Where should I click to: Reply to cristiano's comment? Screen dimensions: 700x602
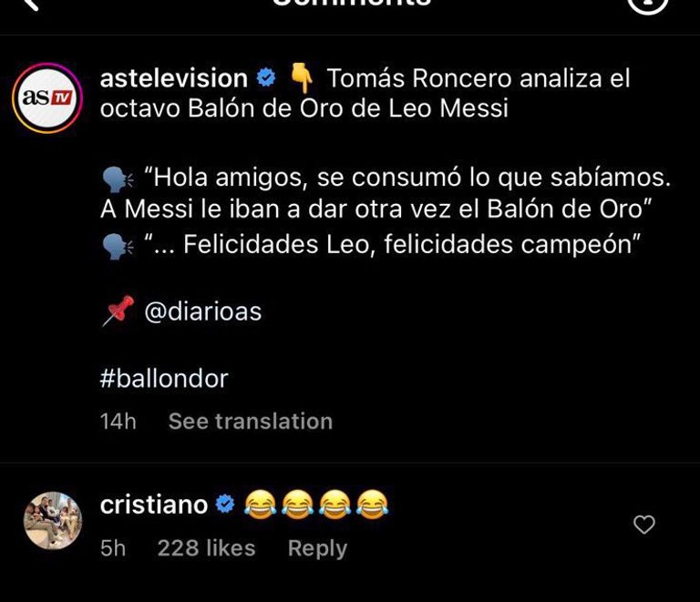(x=317, y=548)
